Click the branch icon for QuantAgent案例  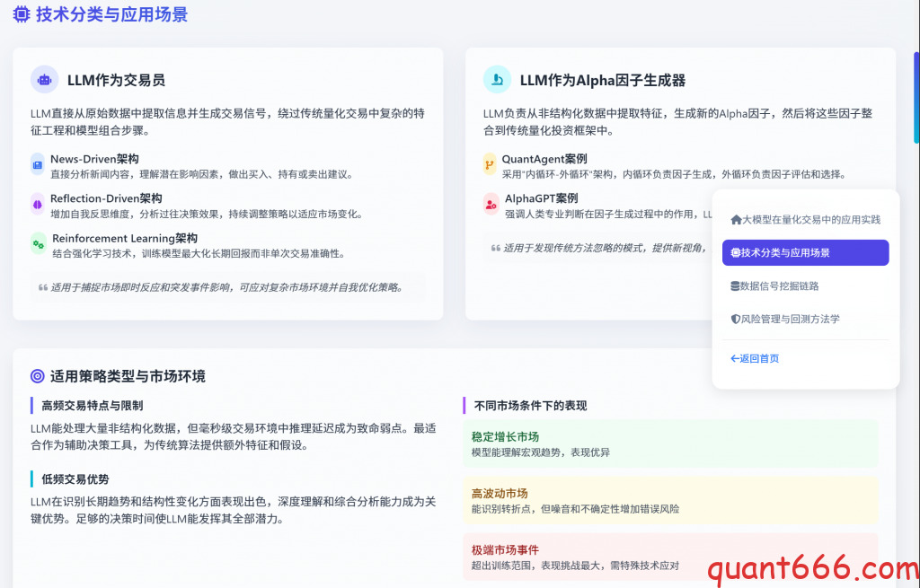[490, 165]
